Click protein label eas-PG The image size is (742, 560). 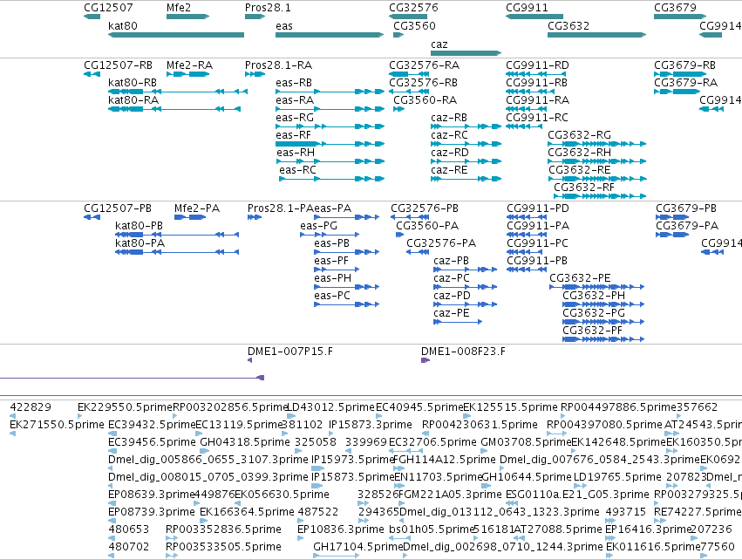click(319, 226)
